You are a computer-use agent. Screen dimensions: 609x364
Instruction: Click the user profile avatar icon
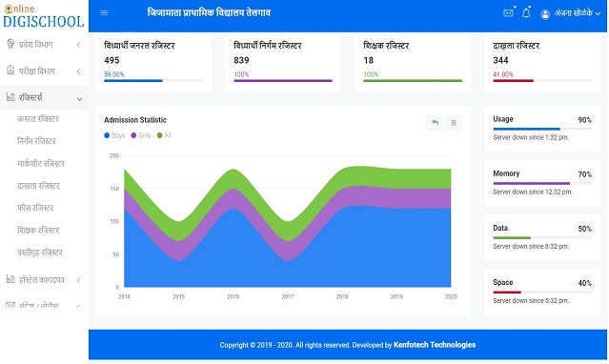point(545,14)
